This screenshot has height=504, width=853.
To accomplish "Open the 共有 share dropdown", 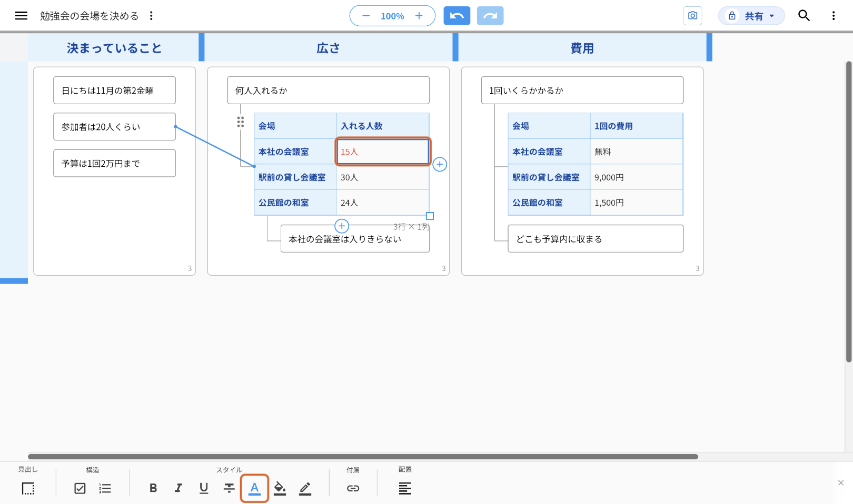I will tap(751, 16).
